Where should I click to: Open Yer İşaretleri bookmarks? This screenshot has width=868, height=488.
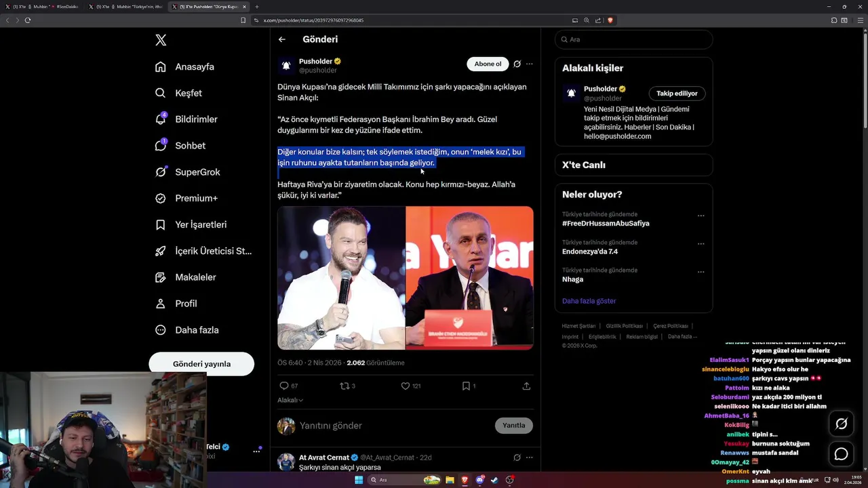(x=191, y=224)
